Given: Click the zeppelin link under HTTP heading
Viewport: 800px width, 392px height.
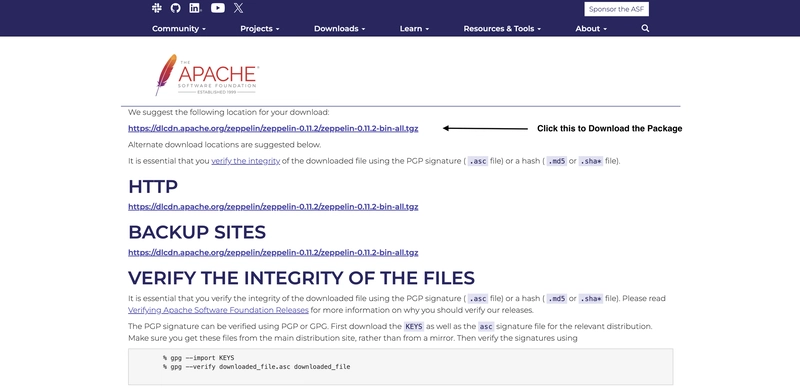Looking at the screenshot, I should [x=273, y=207].
